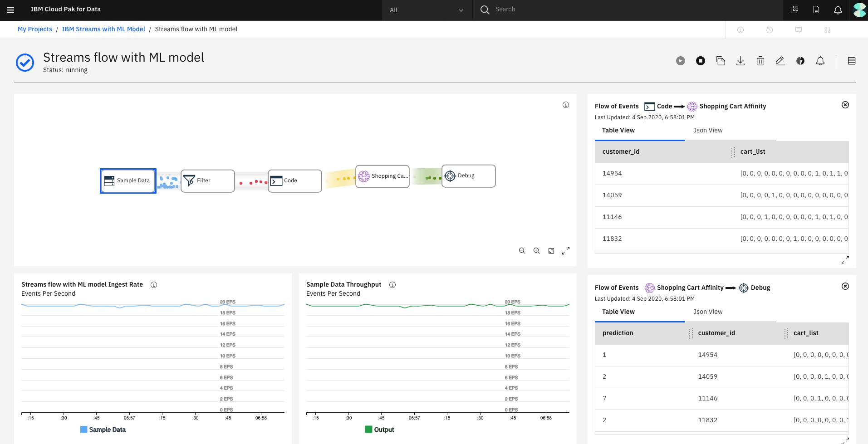The image size is (868, 444).
Task: Start the streams flow with play button
Action: [x=681, y=61]
